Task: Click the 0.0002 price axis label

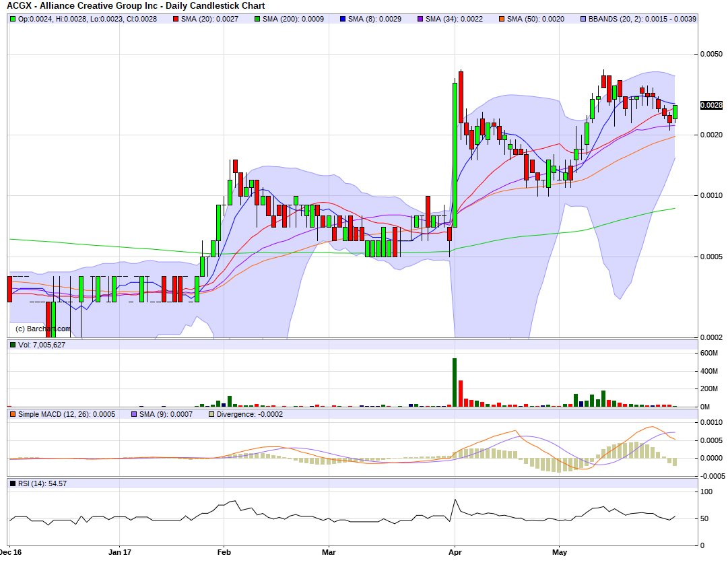Action: coord(711,337)
